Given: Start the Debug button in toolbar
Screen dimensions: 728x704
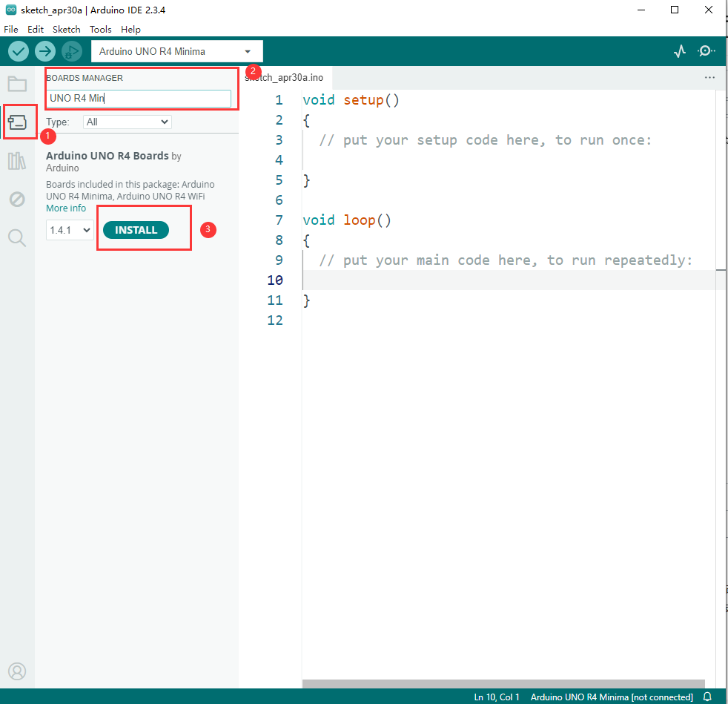Looking at the screenshot, I should point(71,51).
